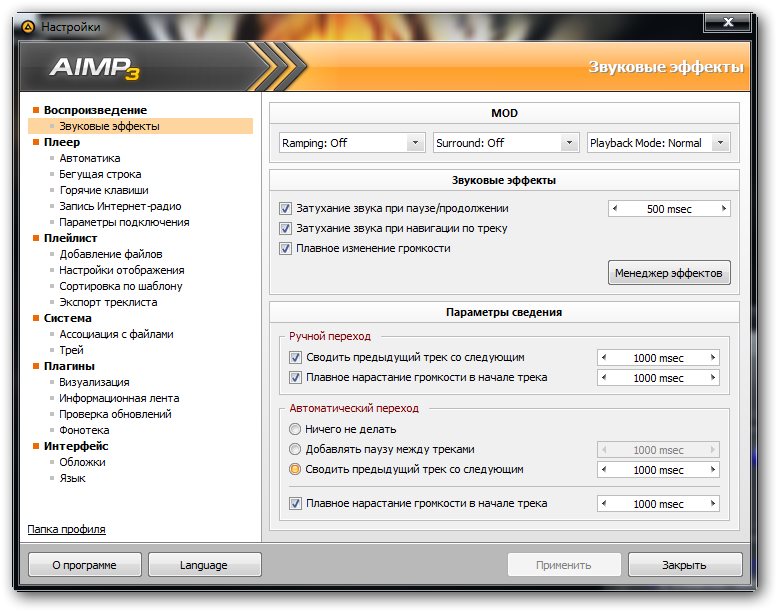Open Playback Mode: Normal dropdown
The image size is (778, 612).
coord(658,143)
